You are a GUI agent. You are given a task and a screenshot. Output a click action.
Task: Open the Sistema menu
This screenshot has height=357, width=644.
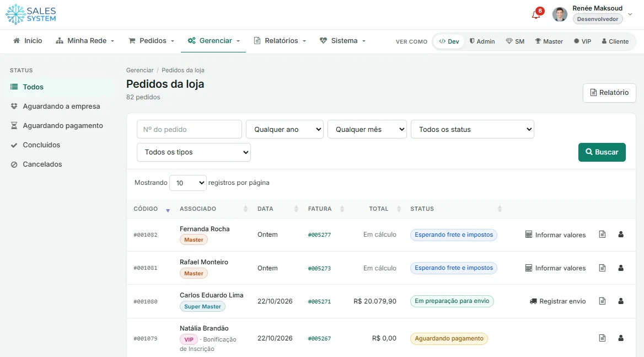[343, 41]
